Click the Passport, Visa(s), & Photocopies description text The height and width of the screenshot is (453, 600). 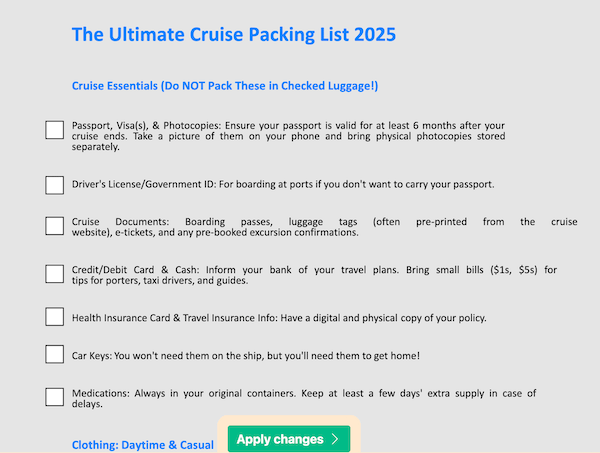click(288, 136)
